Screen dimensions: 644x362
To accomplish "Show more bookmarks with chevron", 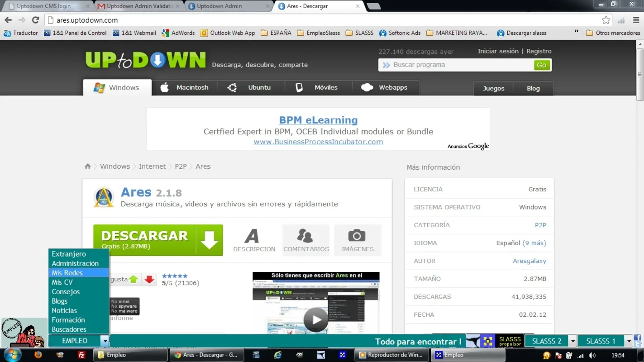I will coord(576,32).
